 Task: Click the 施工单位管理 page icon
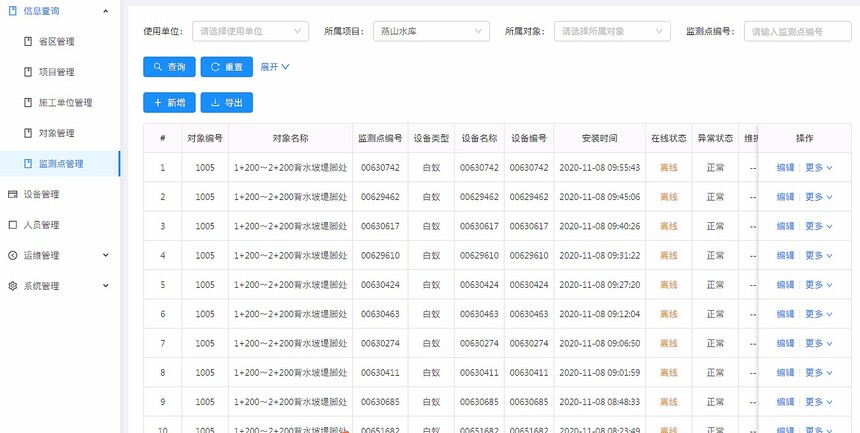coord(28,103)
